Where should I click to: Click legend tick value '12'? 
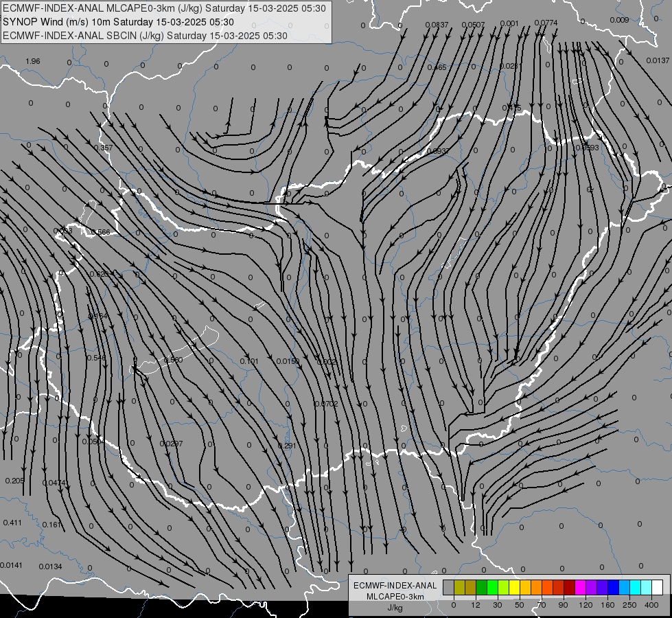pos(476,605)
